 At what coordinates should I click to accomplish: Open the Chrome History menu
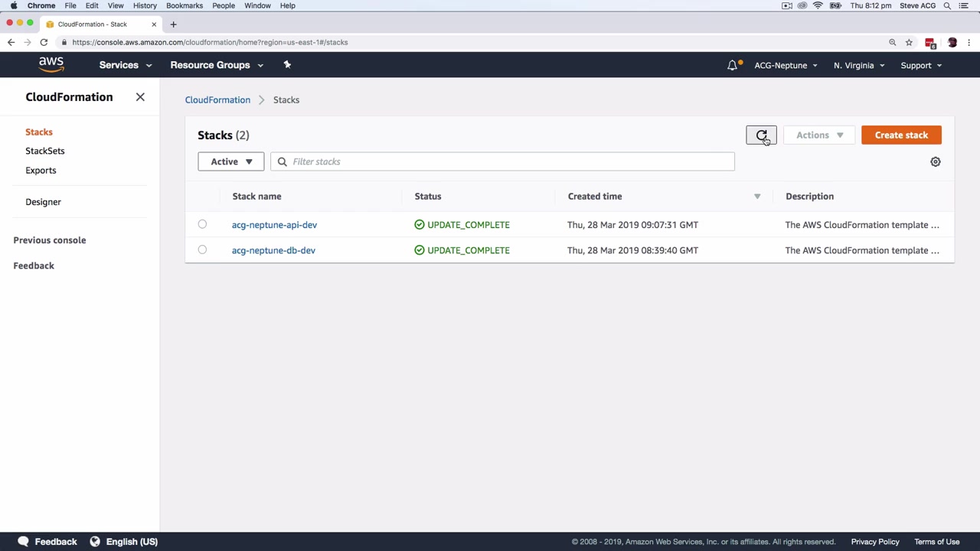[145, 5]
